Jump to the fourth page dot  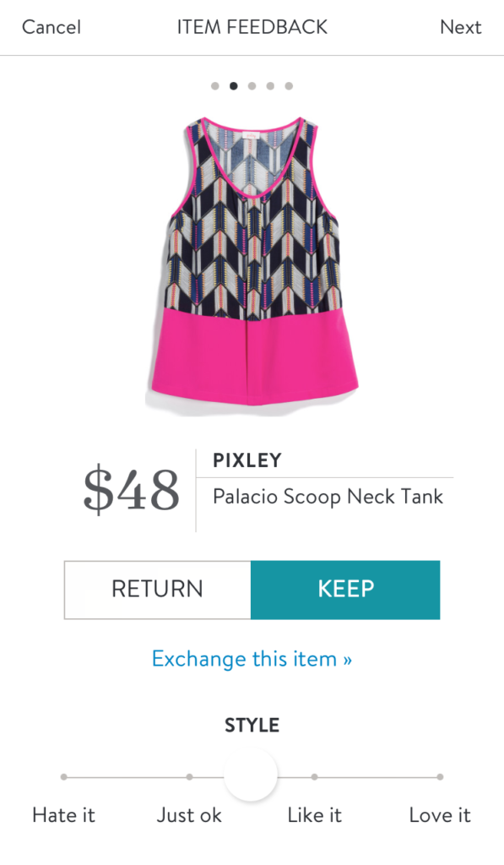point(270,86)
